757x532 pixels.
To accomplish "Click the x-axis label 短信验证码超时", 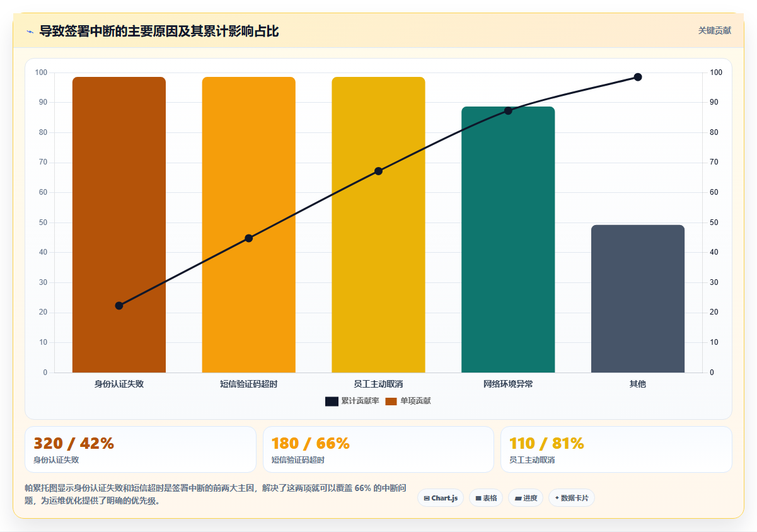I will click(x=248, y=384).
